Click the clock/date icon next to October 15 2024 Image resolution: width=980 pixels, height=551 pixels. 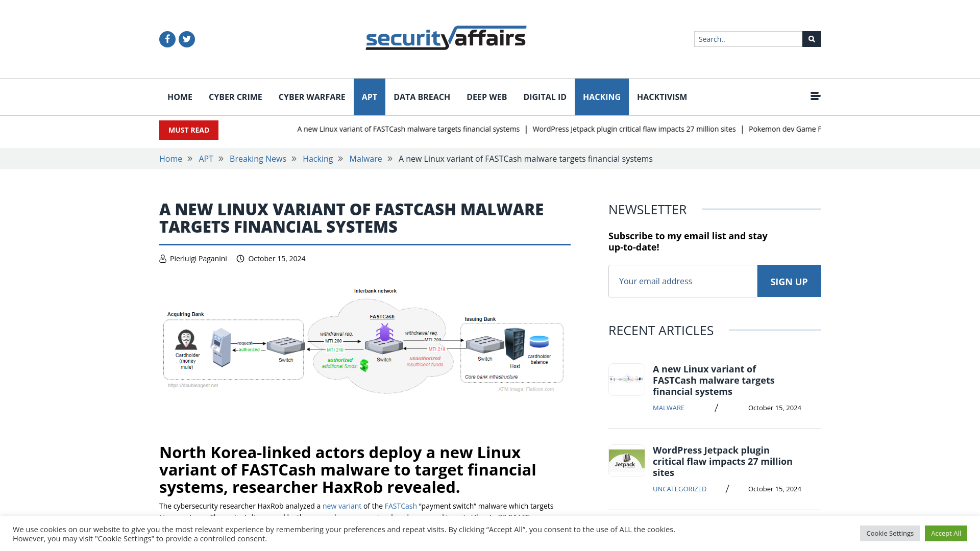click(240, 258)
